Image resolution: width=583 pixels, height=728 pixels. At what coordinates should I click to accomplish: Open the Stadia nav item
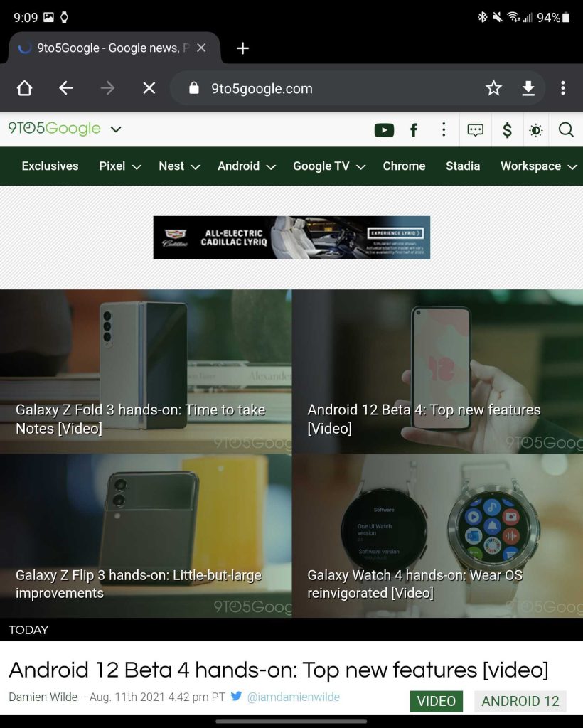point(462,166)
